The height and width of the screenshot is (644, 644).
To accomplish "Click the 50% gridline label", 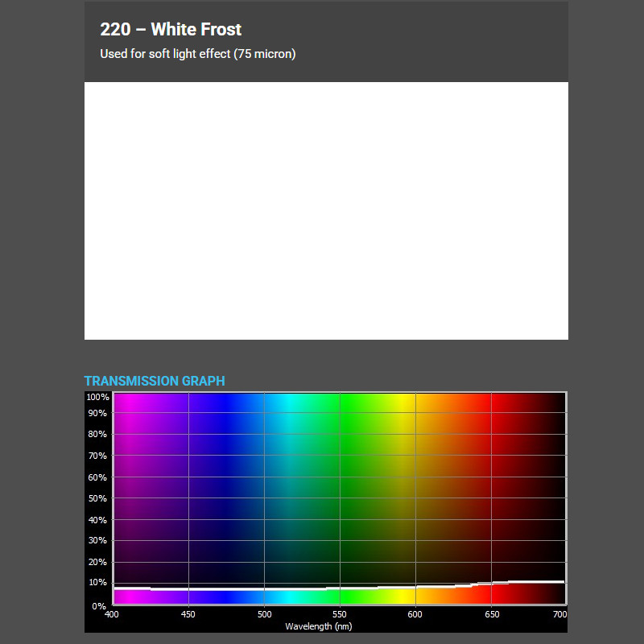I will coord(97,498).
